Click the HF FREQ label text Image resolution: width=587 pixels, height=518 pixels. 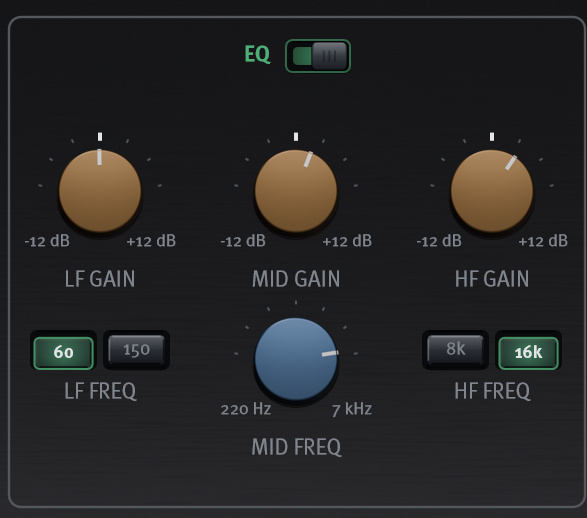(x=492, y=391)
